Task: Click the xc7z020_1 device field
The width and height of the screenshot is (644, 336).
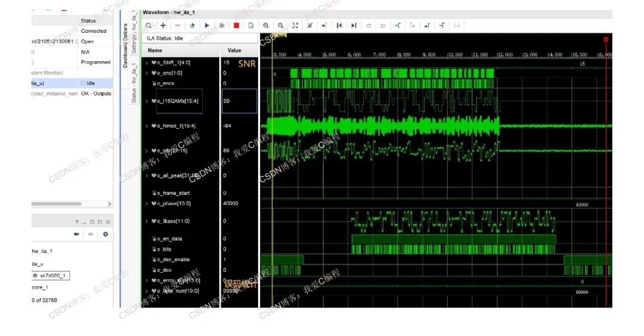Action: (x=51, y=276)
